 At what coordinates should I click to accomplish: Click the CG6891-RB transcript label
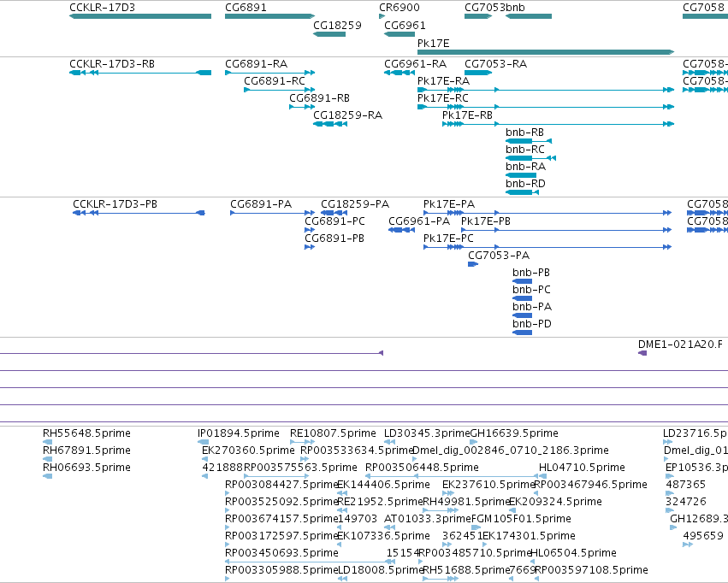(x=319, y=98)
